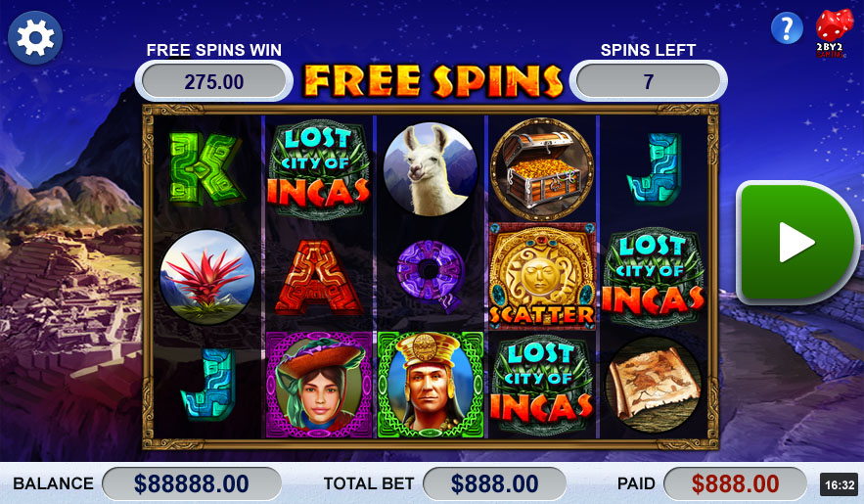Click the Total Bet $888.00 field
The image size is (864, 504).
494,484
